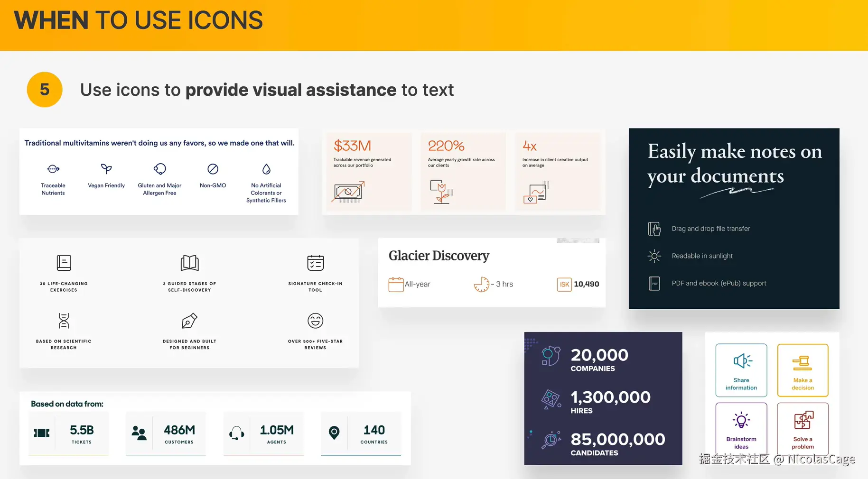Screen dimensions: 868x479
Task: Click the Glacier Discovery title
Action: point(439,256)
